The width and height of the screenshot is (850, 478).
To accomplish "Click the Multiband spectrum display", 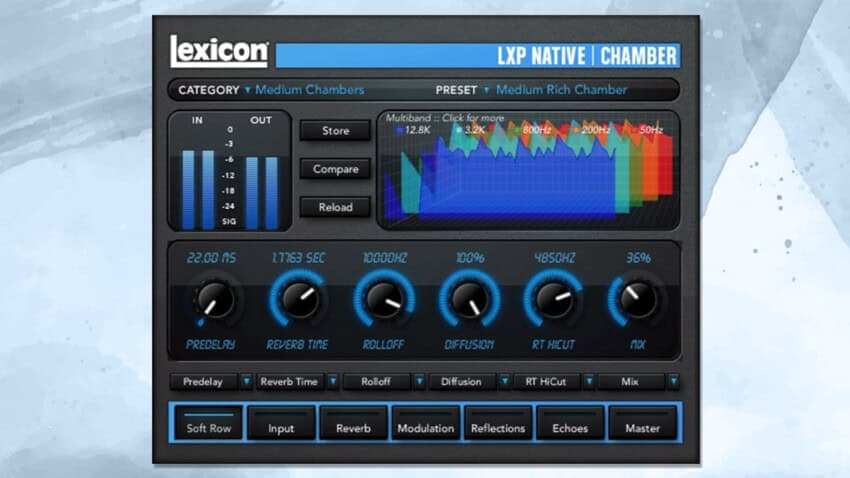I will [528, 170].
